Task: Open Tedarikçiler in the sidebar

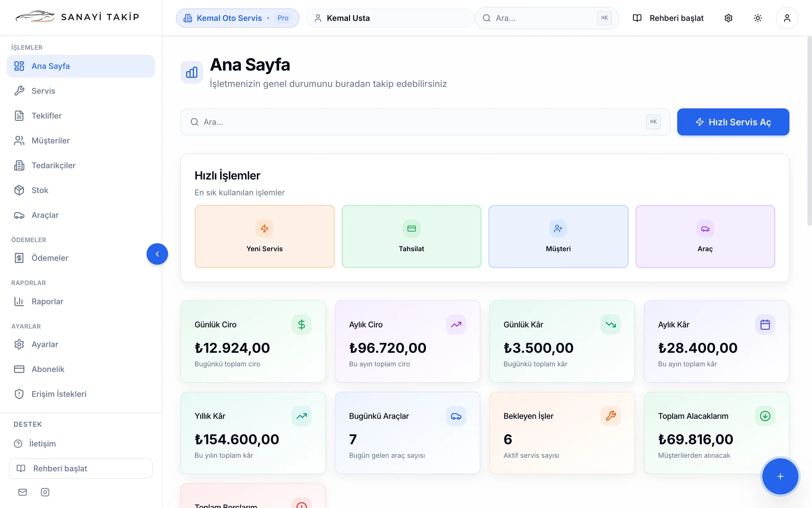Action: pos(81,165)
